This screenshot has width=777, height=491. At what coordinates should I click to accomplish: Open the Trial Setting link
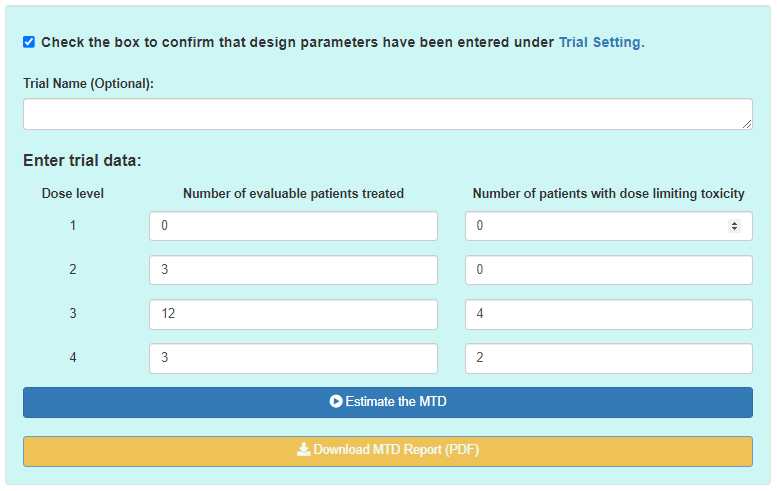(601, 43)
